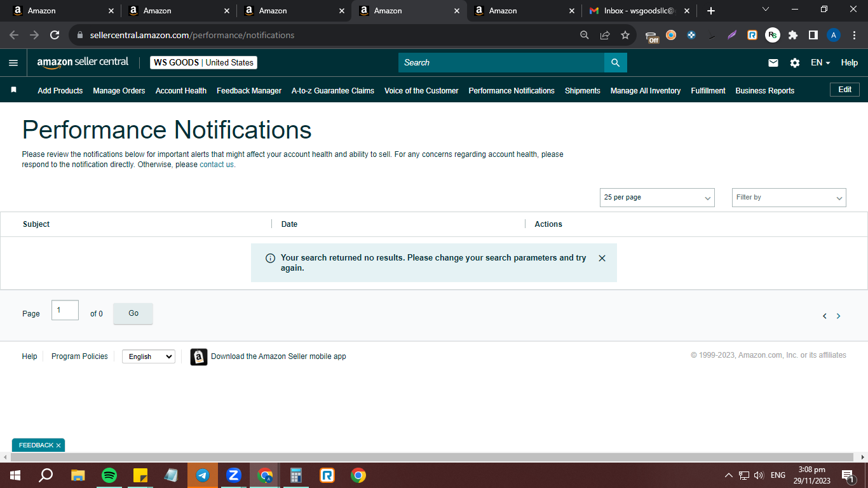Open the English language selector in footer
The width and height of the screenshot is (868, 488).
pyautogui.click(x=149, y=356)
